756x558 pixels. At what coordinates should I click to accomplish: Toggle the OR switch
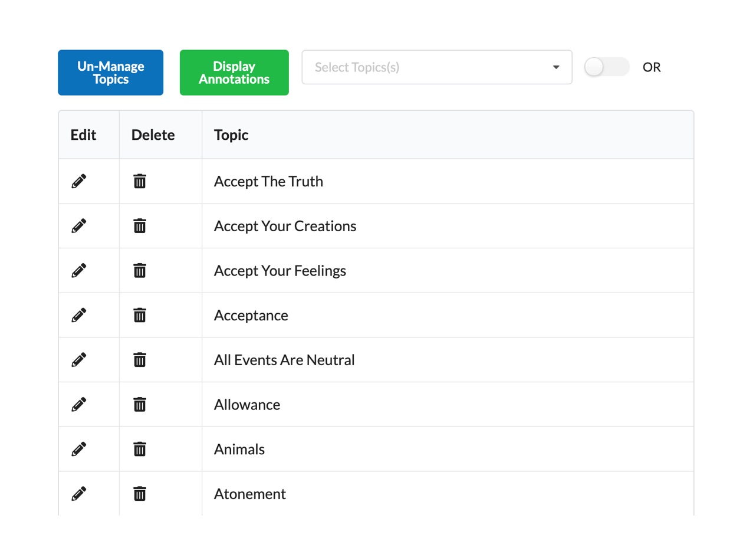(x=607, y=67)
